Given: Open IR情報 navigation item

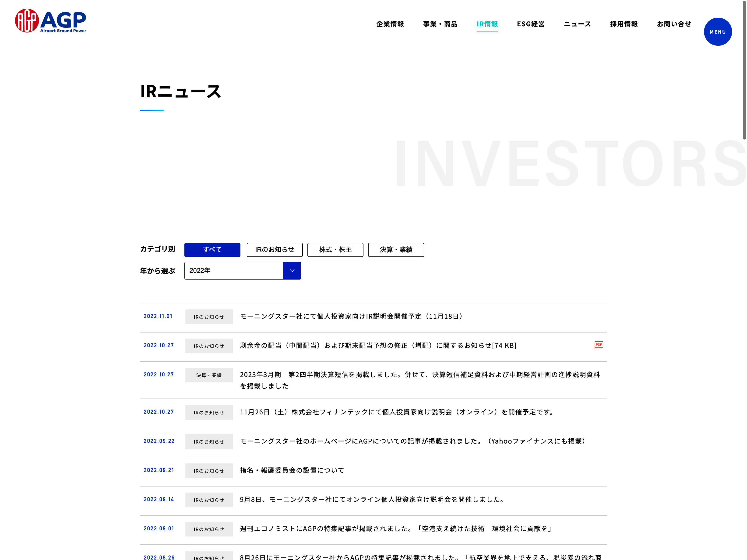Looking at the screenshot, I should pyautogui.click(x=487, y=24).
